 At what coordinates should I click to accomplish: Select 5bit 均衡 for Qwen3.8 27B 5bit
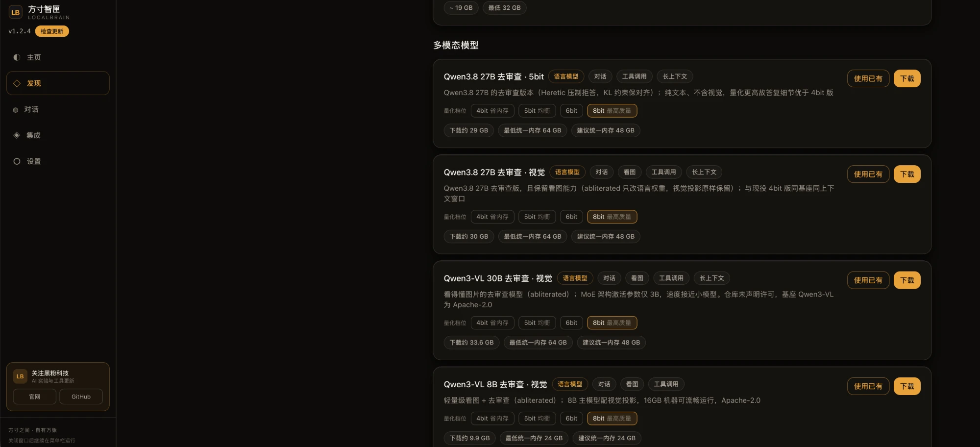coord(537,111)
